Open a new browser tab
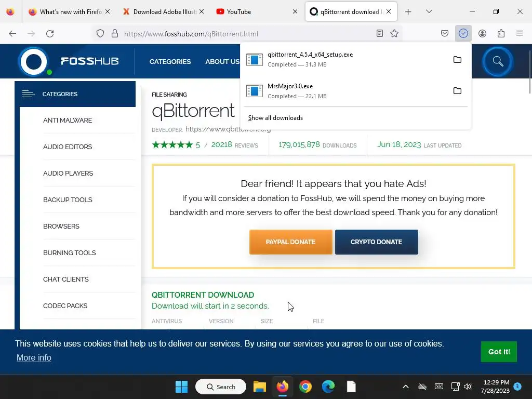 tap(408, 11)
